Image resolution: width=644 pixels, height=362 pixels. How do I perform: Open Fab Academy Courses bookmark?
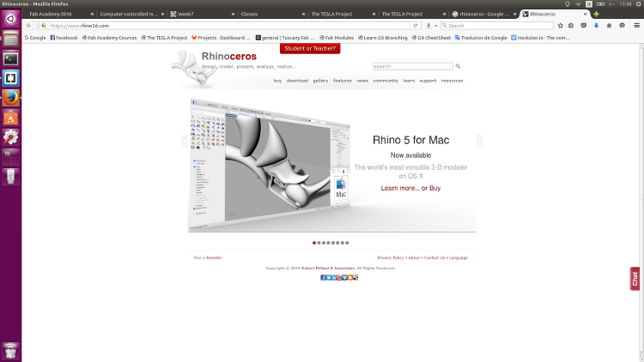click(x=109, y=38)
